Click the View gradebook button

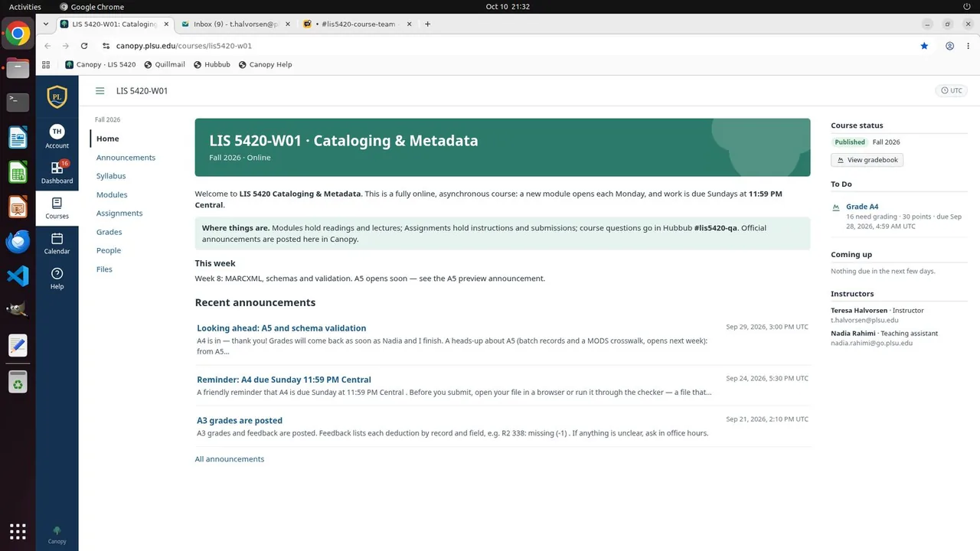(x=867, y=160)
